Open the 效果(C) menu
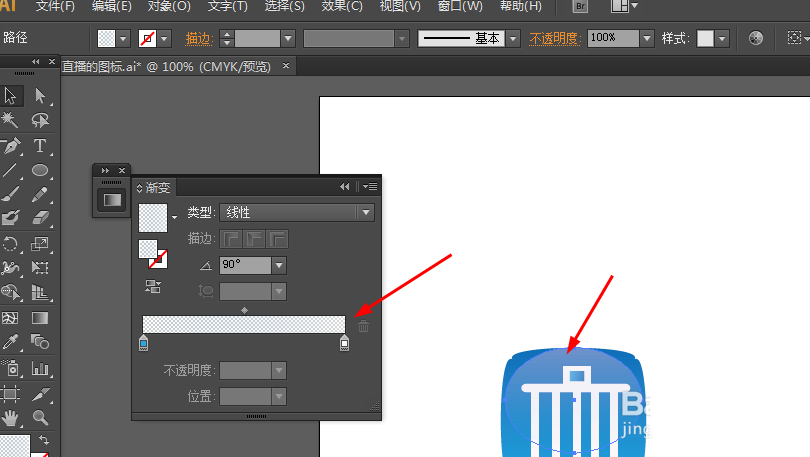This screenshot has width=810, height=457. 341,6
